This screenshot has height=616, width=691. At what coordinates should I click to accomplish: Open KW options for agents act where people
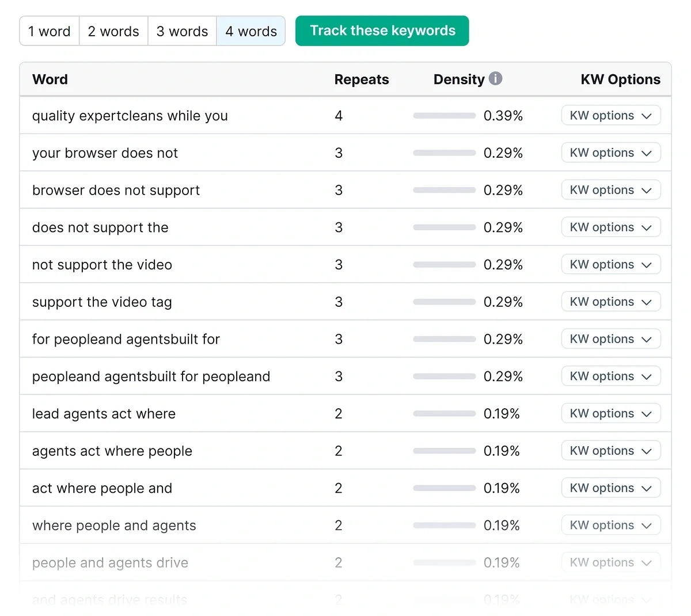tap(611, 450)
